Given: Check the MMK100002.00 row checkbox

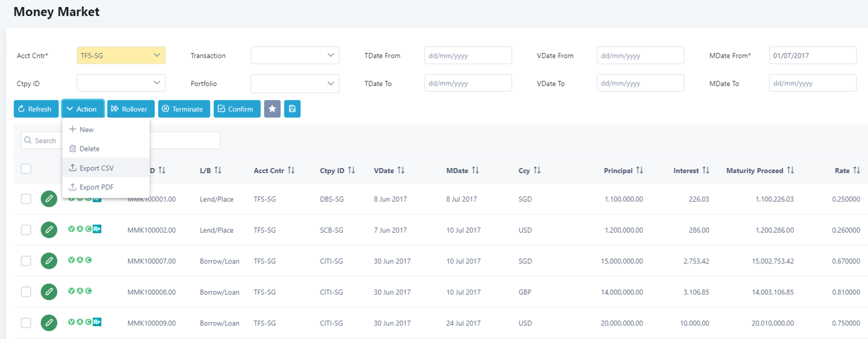Looking at the screenshot, I should pyautogui.click(x=26, y=230).
